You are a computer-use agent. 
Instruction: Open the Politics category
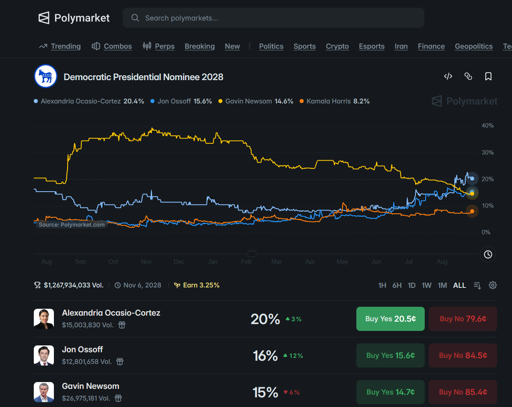coord(271,47)
